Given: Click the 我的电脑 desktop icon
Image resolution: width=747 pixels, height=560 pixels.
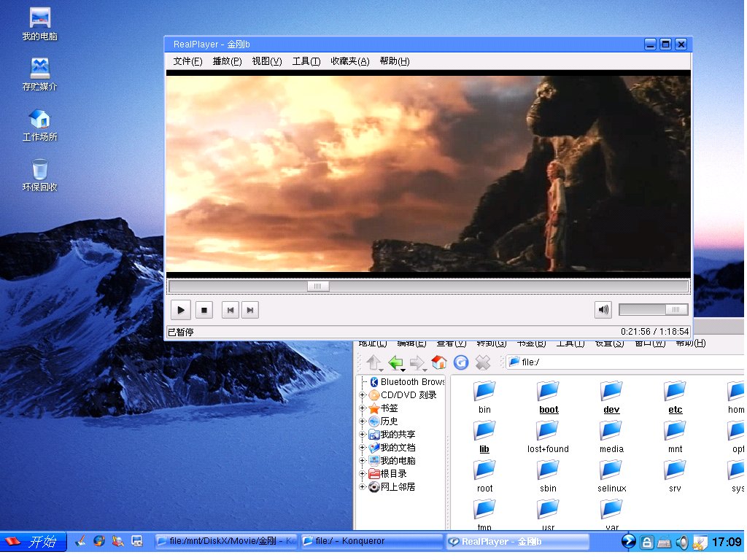Looking at the screenshot, I should [40, 24].
